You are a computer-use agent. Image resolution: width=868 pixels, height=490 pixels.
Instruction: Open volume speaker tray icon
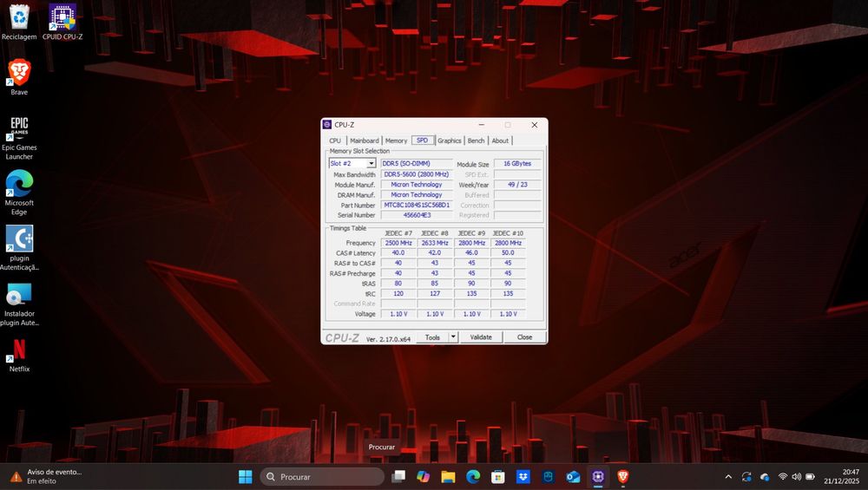point(797,477)
